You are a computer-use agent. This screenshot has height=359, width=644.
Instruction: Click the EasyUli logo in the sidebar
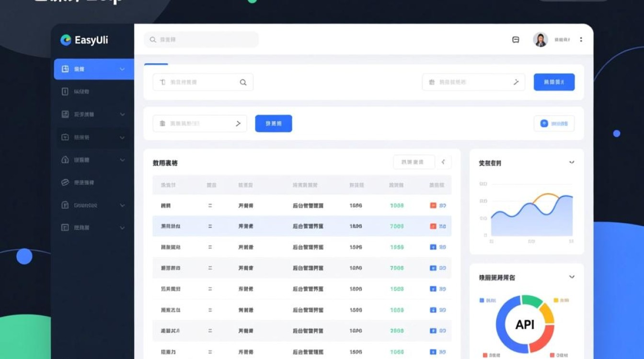[84, 40]
